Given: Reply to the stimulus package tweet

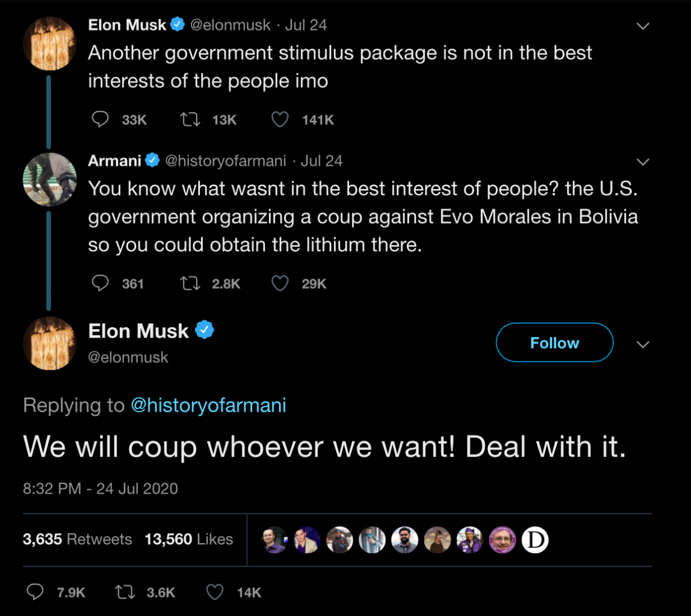Looking at the screenshot, I should 100,120.
